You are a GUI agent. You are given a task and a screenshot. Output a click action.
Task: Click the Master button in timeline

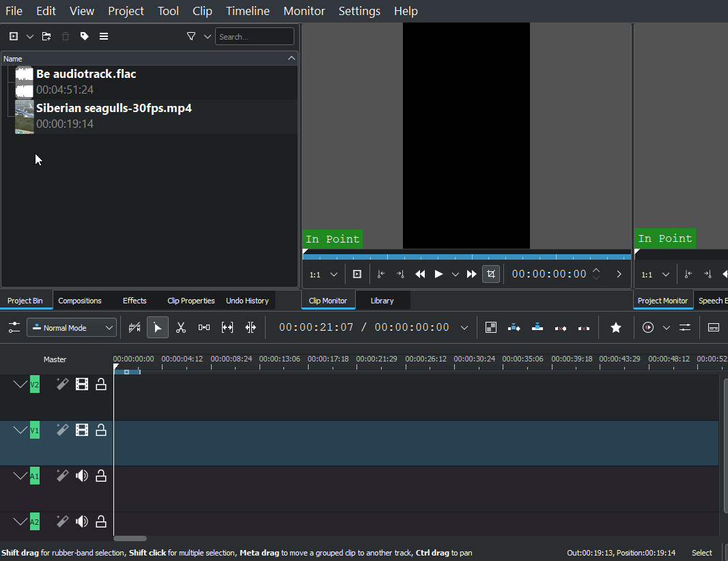pyautogui.click(x=55, y=359)
